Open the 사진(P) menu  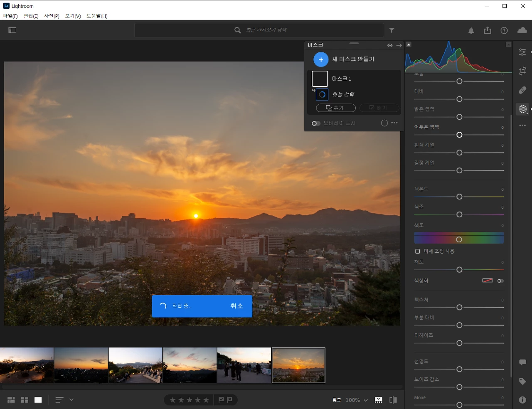[x=52, y=16]
